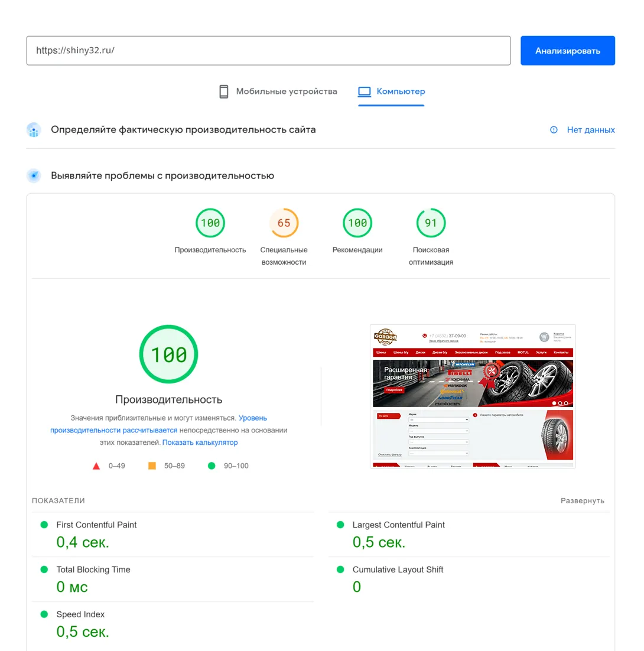The width and height of the screenshot is (644, 651).
Task: Click the Cumulative Layout Shift metric
Action: pos(398,569)
